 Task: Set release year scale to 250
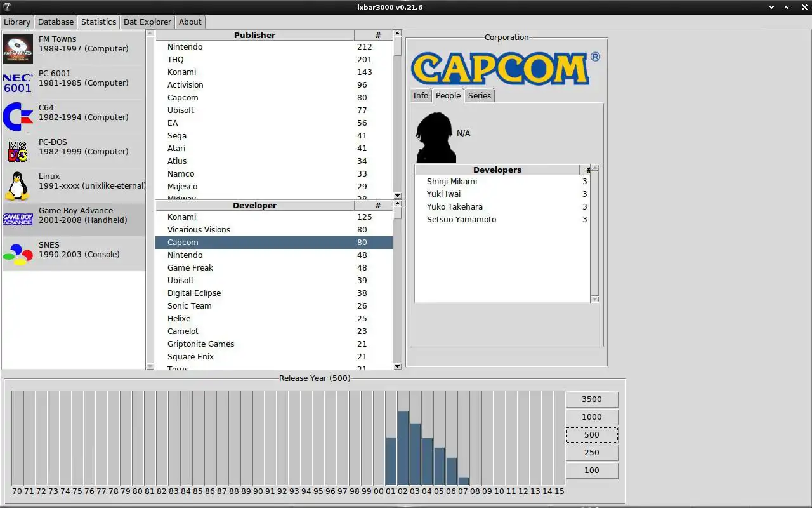pyautogui.click(x=592, y=453)
